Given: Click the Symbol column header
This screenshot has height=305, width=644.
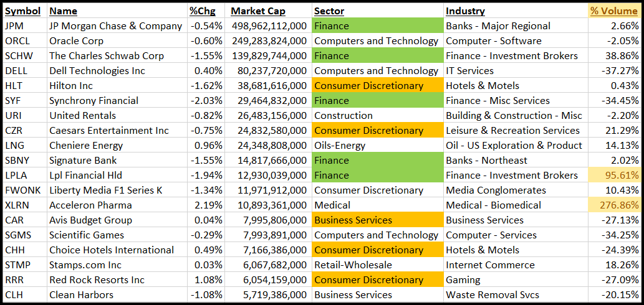Looking at the screenshot, I should 22,11.
